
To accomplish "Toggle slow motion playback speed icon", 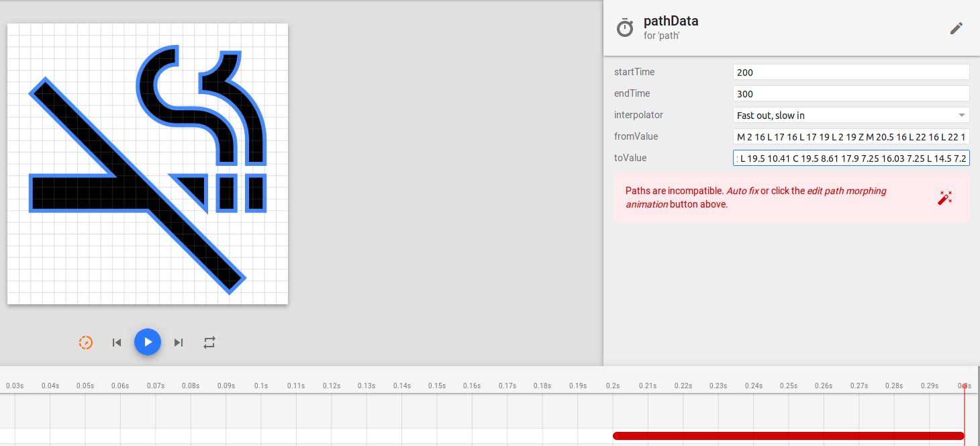I will 86,343.
